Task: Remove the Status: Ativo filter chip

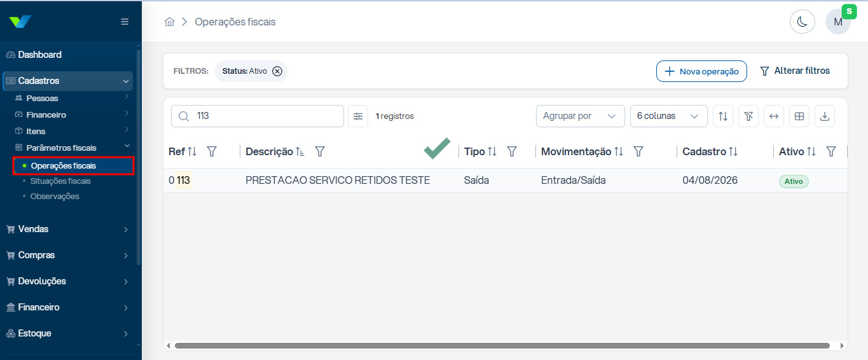Action: pyautogui.click(x=277, y=71)
